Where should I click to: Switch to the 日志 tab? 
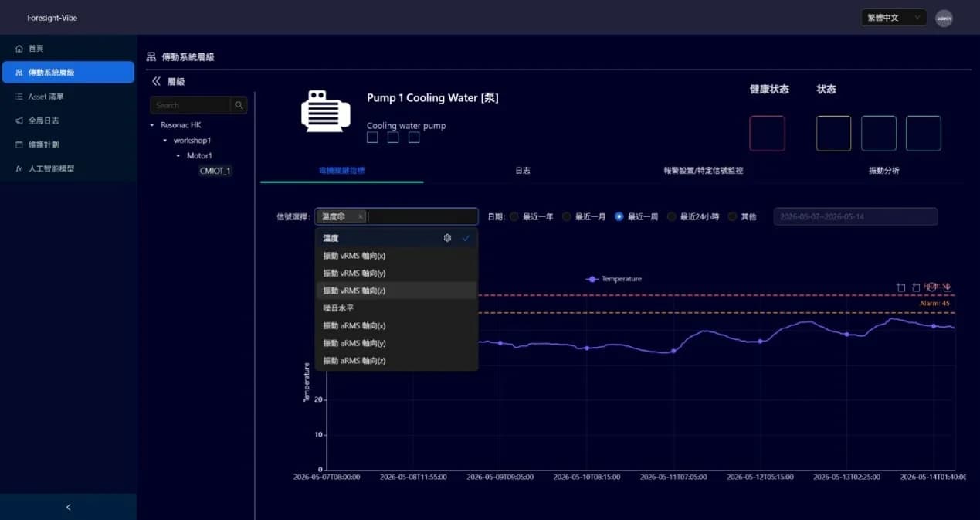[523, 171]
